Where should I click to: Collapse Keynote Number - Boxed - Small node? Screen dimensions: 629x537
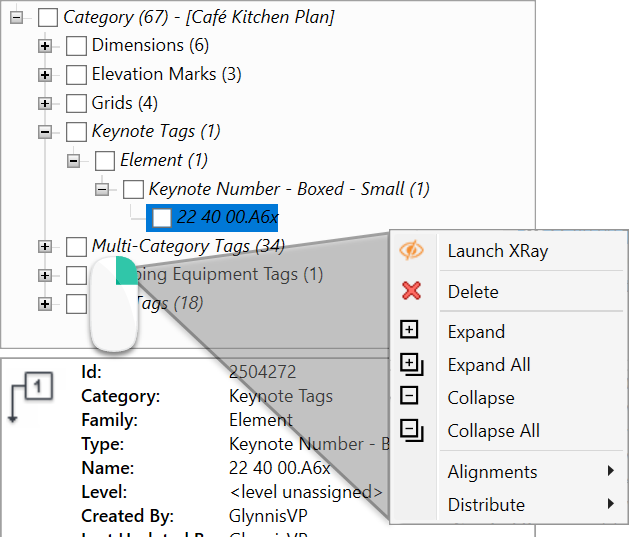click(102, 189)
